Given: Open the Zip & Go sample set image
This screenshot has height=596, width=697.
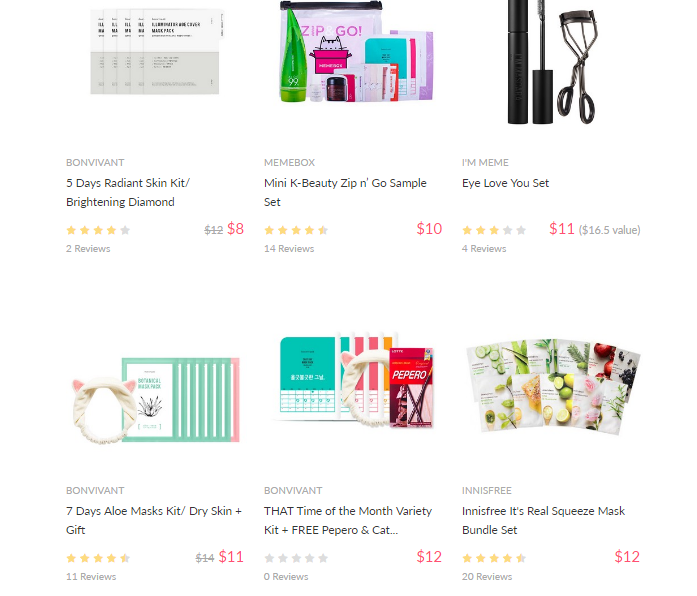Looking at the screenshot, I should pyautogui.click(x=356, y=51).
